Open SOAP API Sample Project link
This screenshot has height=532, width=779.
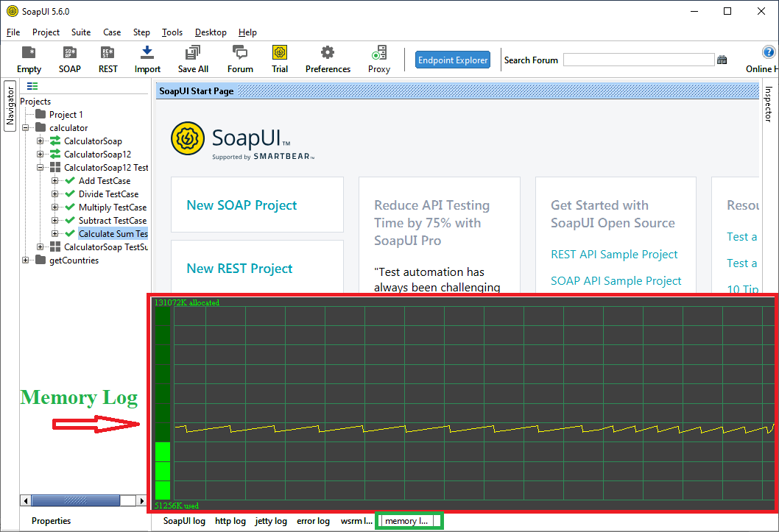[616, 281]
